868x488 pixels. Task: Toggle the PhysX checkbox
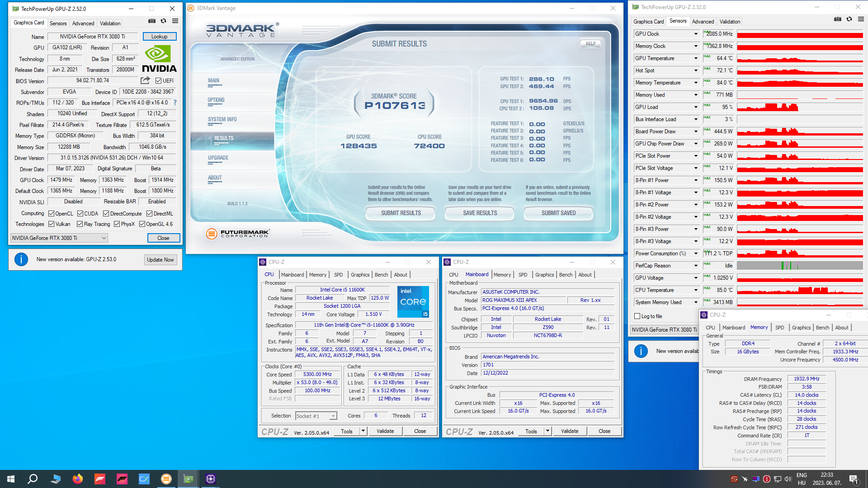click(117, 224)
